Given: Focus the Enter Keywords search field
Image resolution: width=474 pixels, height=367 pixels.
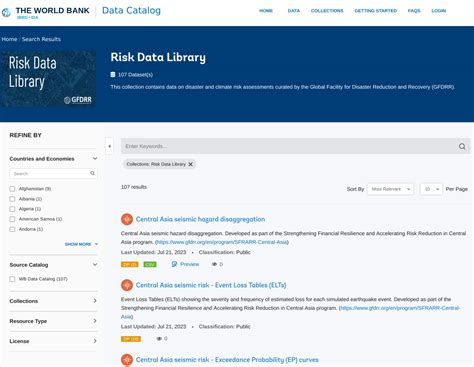Looking at the screenshot, I should (289, 146).
